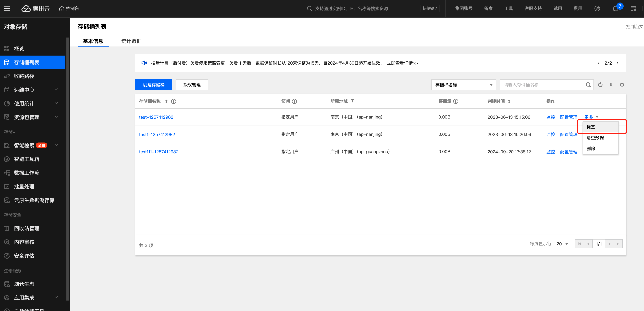Show info for 存储桶名称 column
644x311 pixels.
tap(173, 101)
